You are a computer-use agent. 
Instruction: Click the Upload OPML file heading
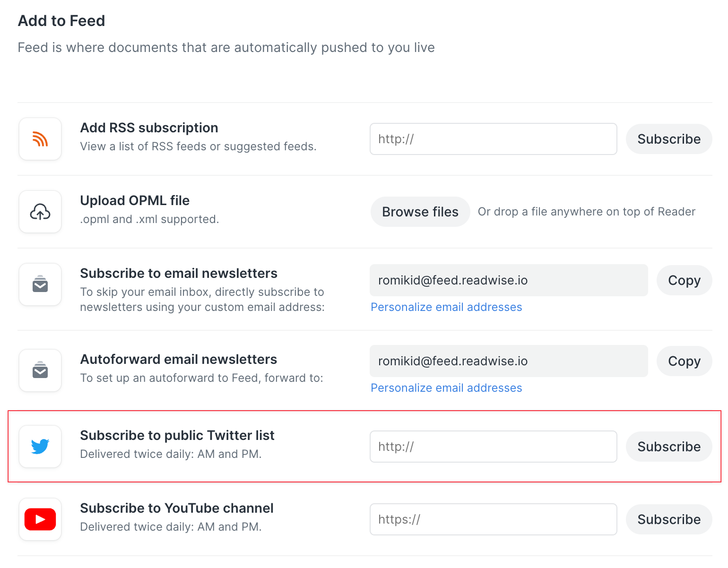pyautogui.click(x=135, y=200)
